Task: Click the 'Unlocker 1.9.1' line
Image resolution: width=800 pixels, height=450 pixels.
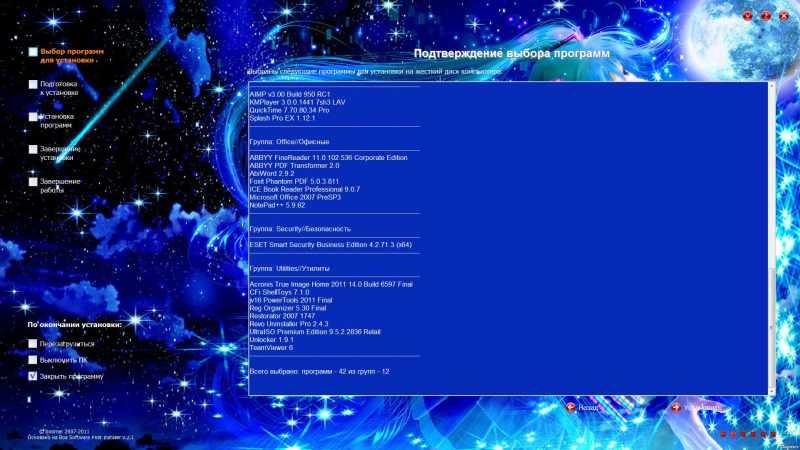Action: coord(271,340)
